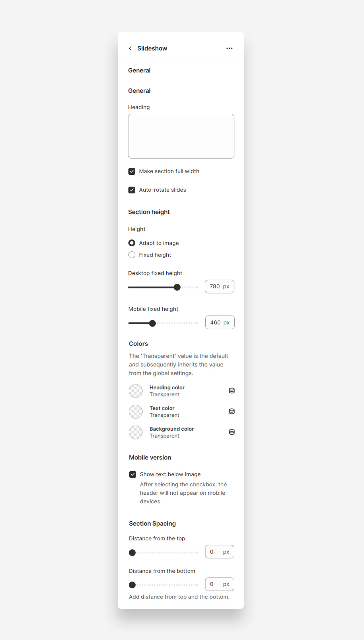Click dynamic source icon for Text color

pyautogui.click(x=232, y=411)
